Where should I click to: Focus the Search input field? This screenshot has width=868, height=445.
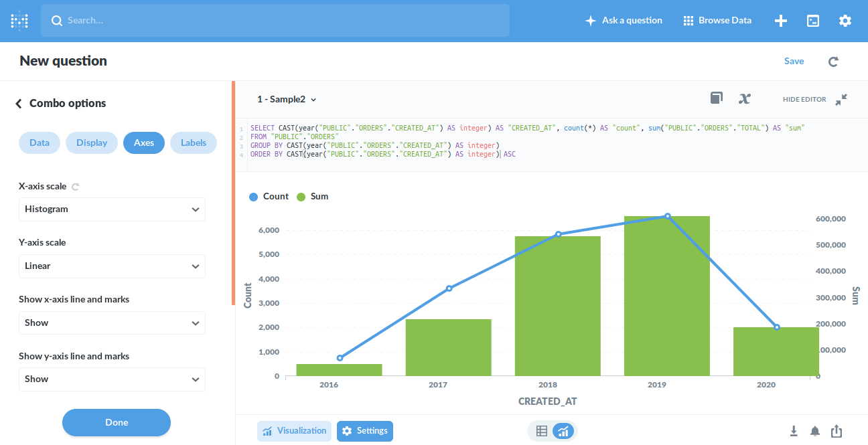point(275,21)
